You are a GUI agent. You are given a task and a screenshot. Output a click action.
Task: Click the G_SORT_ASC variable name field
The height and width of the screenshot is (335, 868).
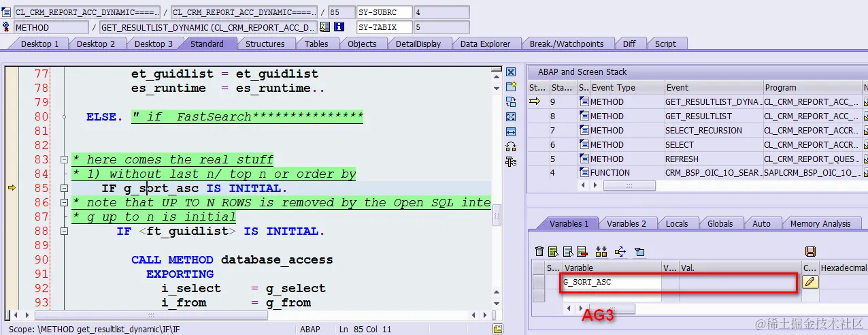coord(611,282)
